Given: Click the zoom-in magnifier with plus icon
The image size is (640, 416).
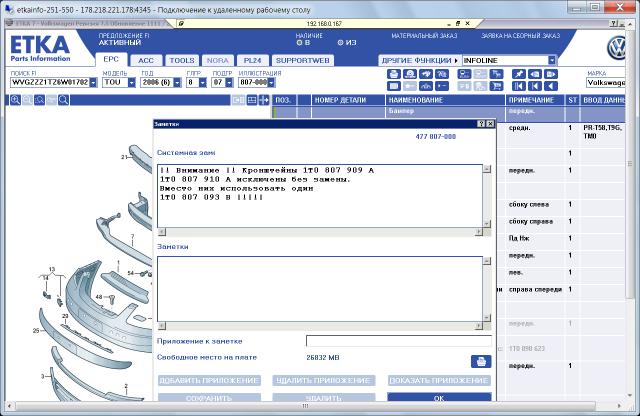Looking at the screenshot, I should tap(16, 100).
